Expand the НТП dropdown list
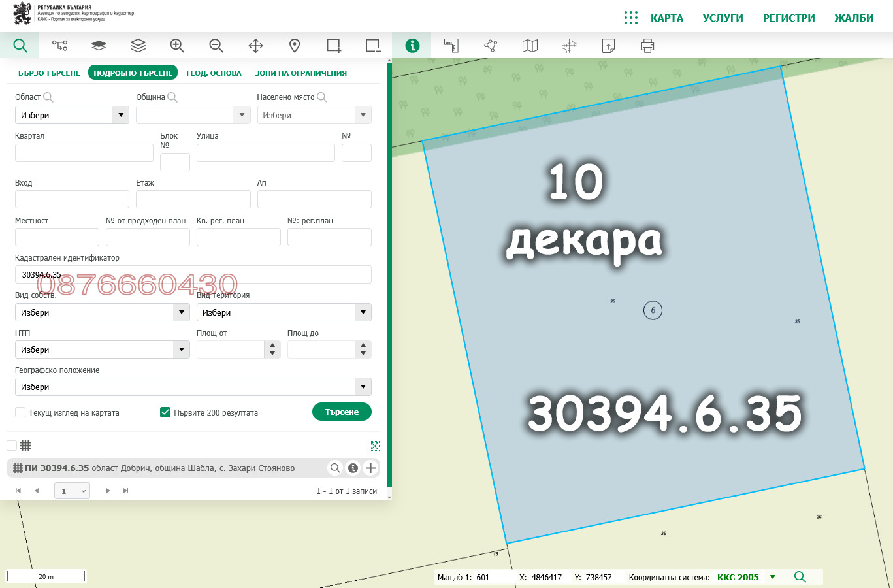This screenshot has height=588, width=893. click(x=182, y=350)
